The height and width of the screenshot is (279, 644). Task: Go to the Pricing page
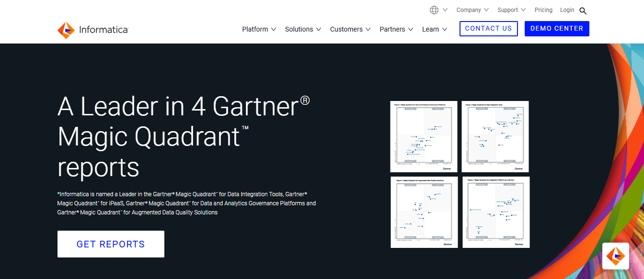[x=543, y=10]
